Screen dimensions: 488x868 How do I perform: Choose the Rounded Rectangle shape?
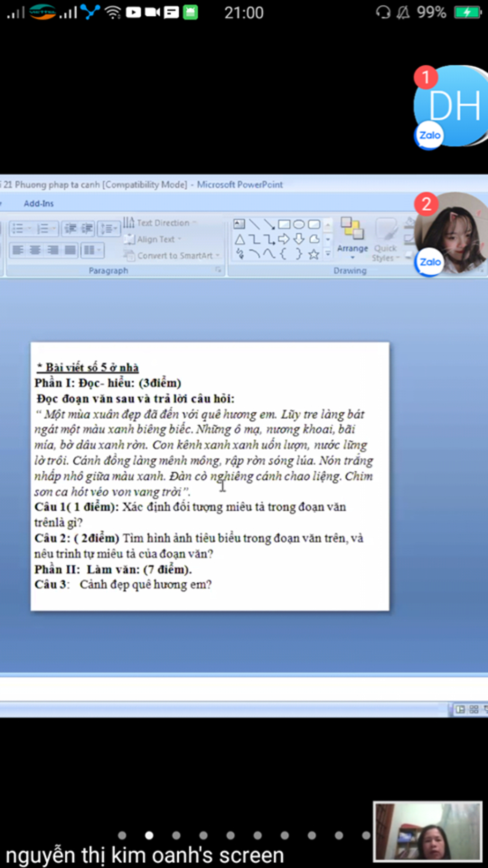pyautogui.click(x=314, y=224)
